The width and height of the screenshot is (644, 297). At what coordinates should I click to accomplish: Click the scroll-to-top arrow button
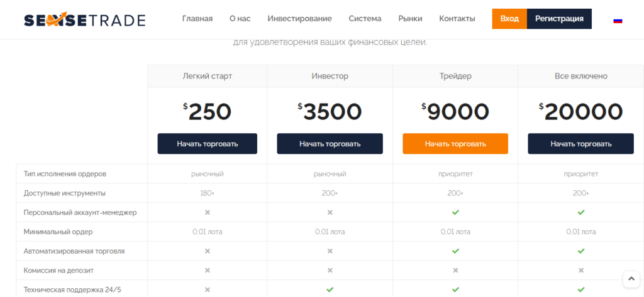click(x=631, y=279)
